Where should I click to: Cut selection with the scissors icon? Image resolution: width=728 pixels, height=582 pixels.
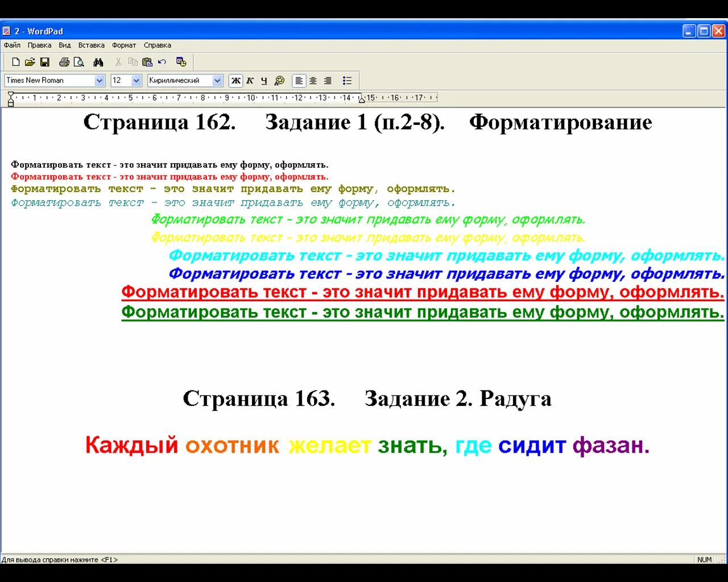click(118, 62)
